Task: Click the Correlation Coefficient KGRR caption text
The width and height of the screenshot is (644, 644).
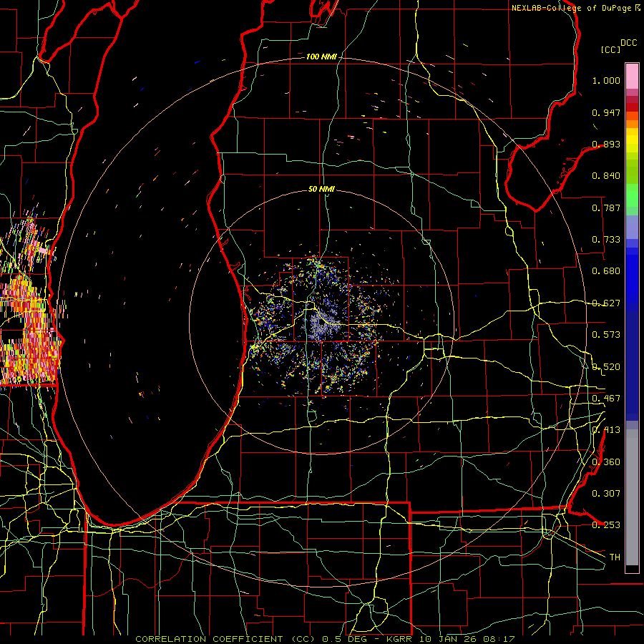Action: (325, 639)
